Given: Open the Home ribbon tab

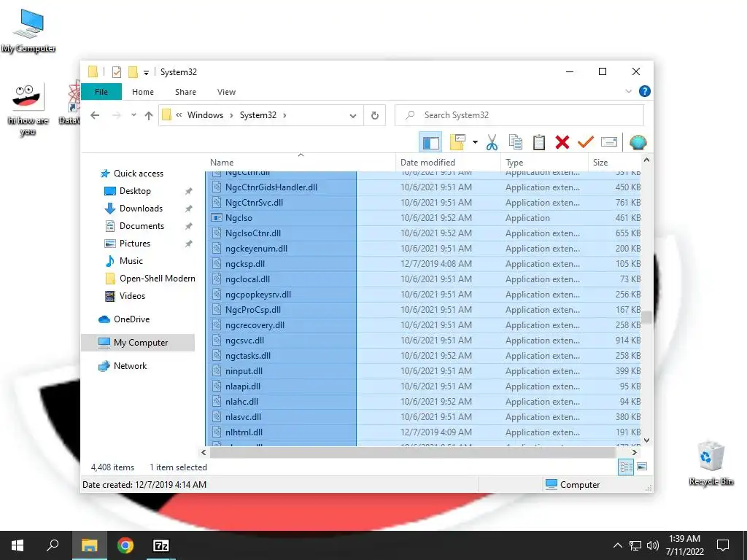Looking at the screenshot, I should coord(143,92).
